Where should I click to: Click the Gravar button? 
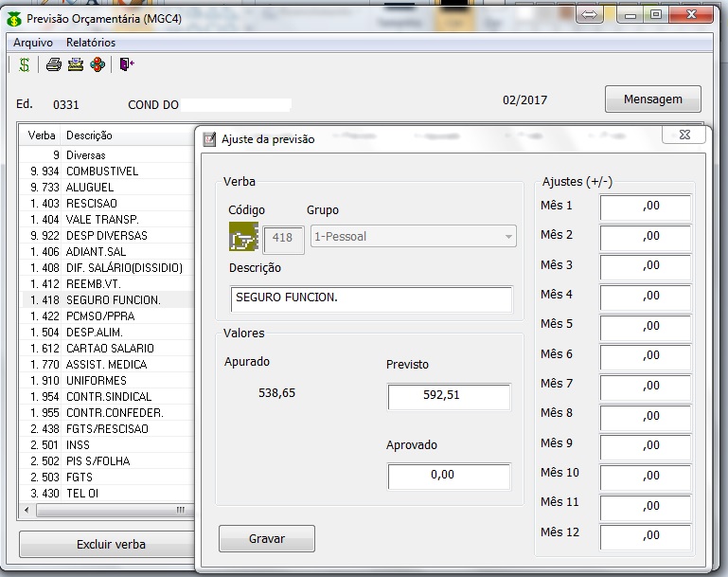266,538
